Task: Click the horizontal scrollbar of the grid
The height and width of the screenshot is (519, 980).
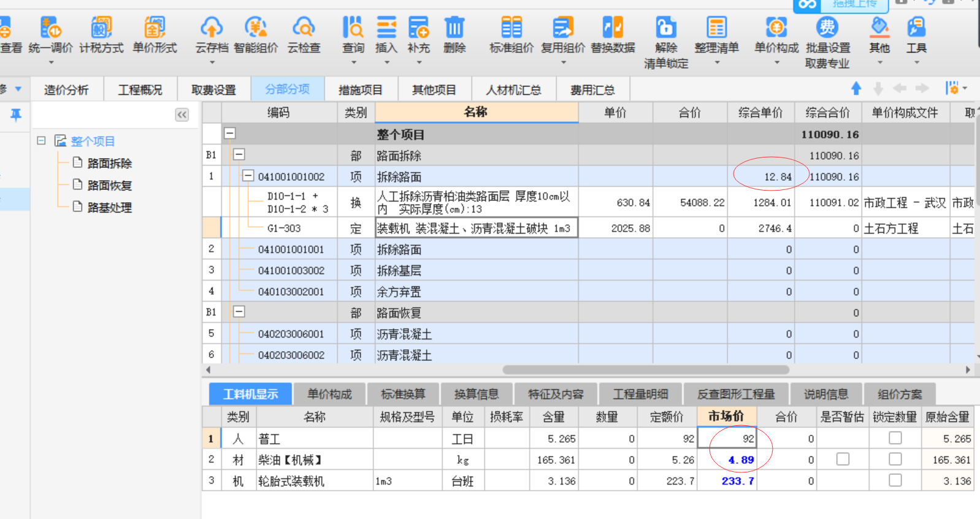Action: (645, 369)
